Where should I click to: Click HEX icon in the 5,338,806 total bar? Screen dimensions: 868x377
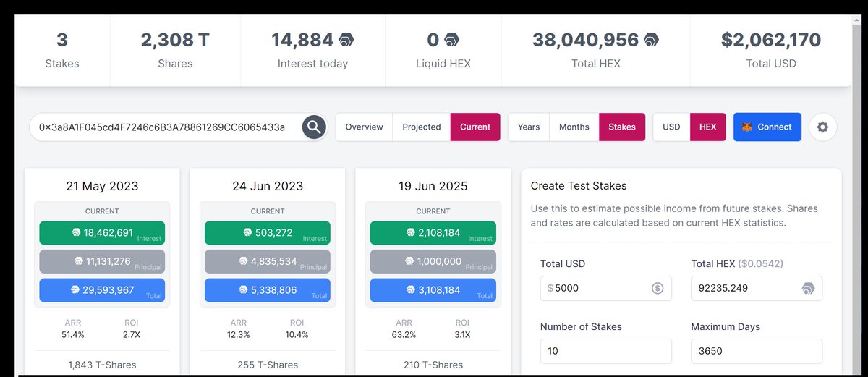click(243, 290)
